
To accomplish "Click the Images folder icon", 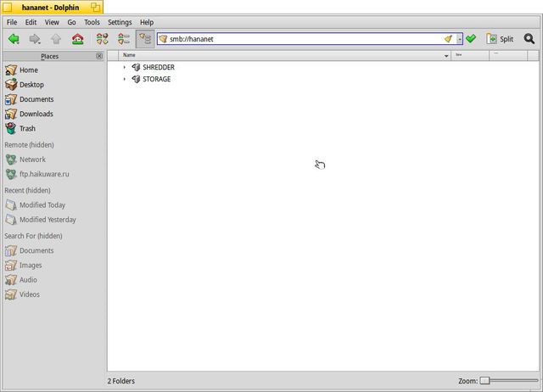I will click(x=11, y=266).
